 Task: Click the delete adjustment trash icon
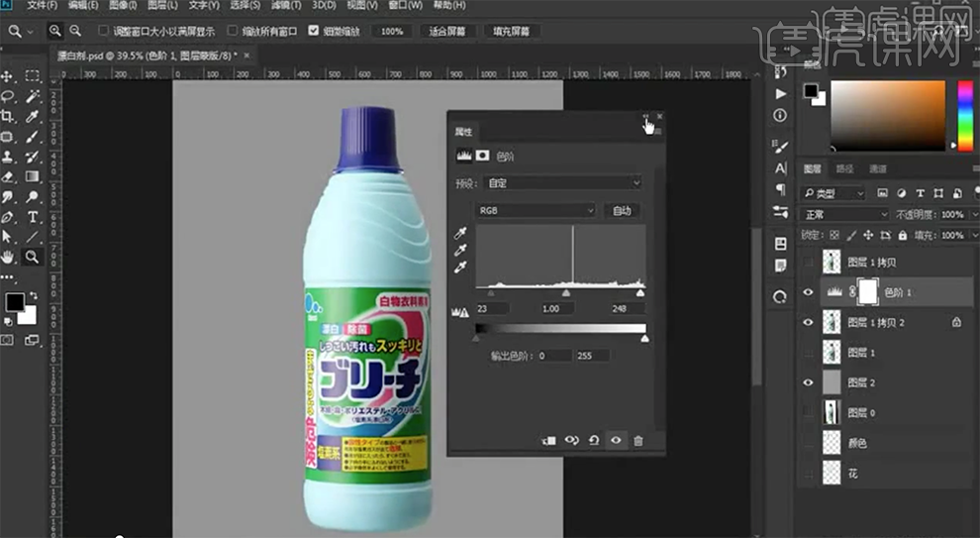(638, 440)
